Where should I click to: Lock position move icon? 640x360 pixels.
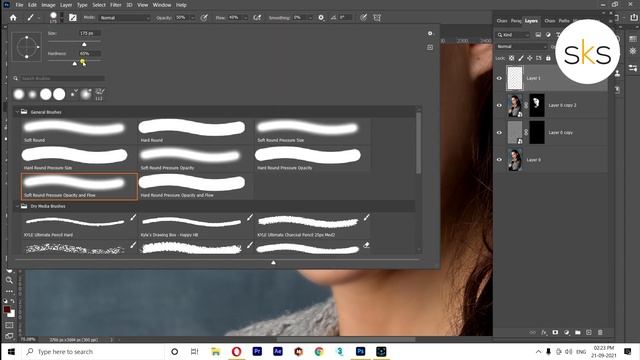530,58
